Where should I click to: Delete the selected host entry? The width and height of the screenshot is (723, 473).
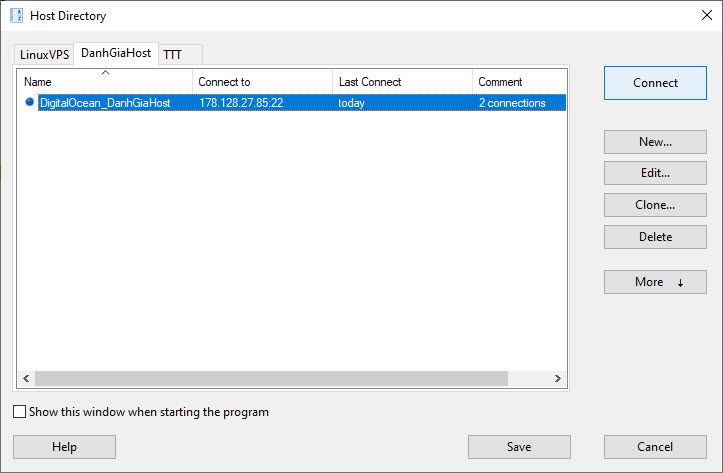tap(655, 237)
